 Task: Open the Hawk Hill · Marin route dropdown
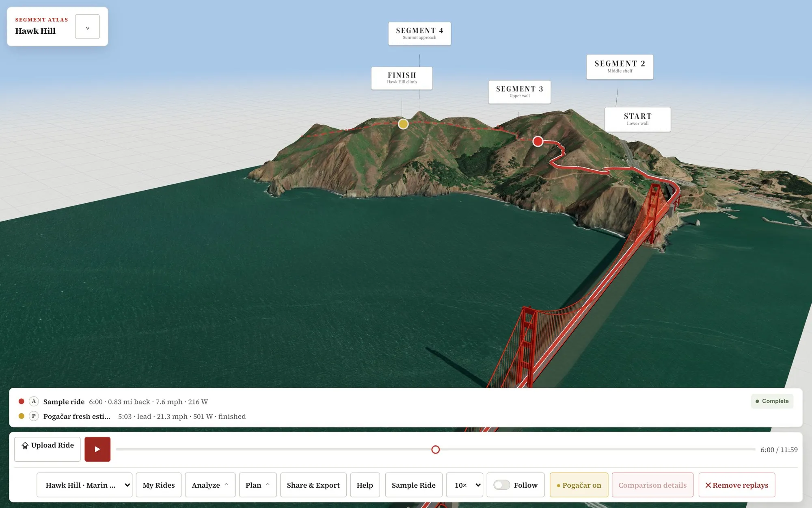pyautogui.click(x=84, y=485)
